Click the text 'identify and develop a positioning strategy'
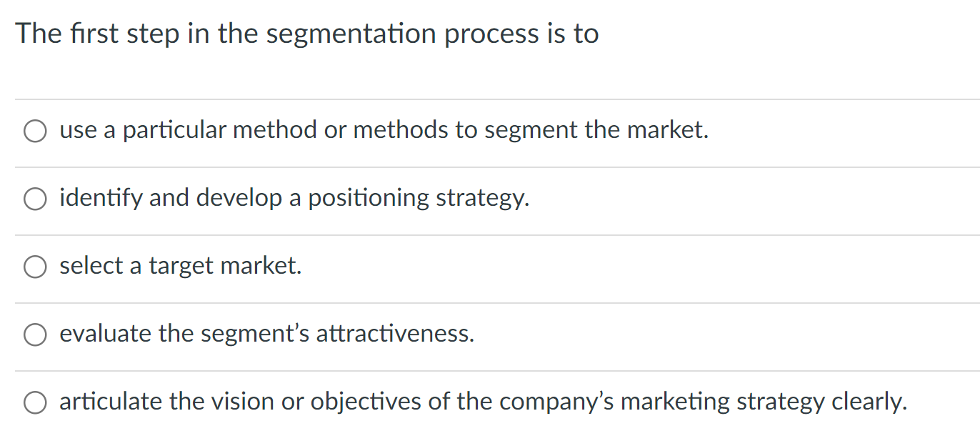Image resolution: width=980 pixels, height=436 pixels. pos(294,198)
